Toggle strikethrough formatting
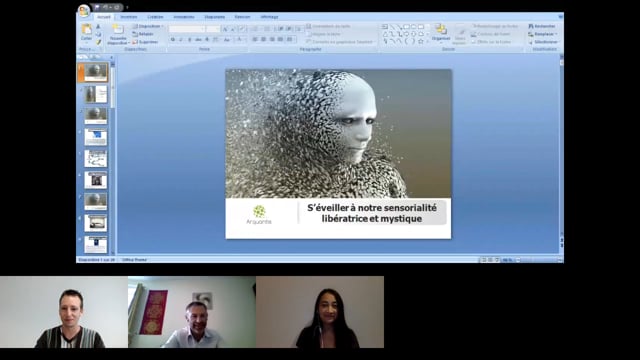 198,40
